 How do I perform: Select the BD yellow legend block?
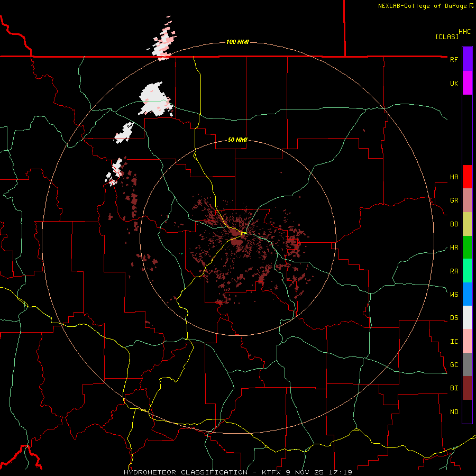pos(467,224)
